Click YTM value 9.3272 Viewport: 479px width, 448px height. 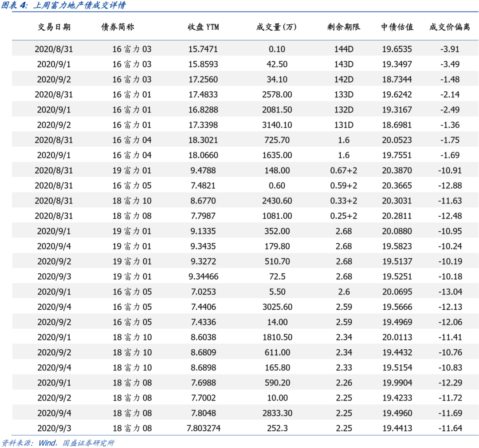(204, 261)
